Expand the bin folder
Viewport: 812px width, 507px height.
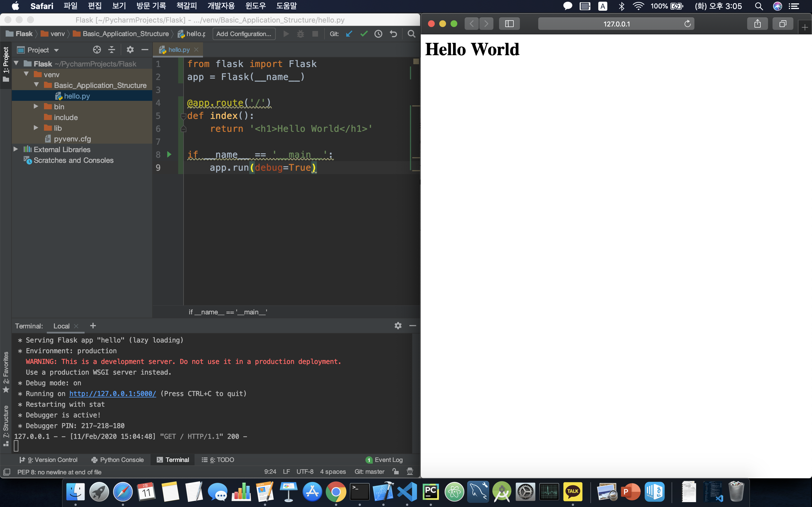click(36, 107)
